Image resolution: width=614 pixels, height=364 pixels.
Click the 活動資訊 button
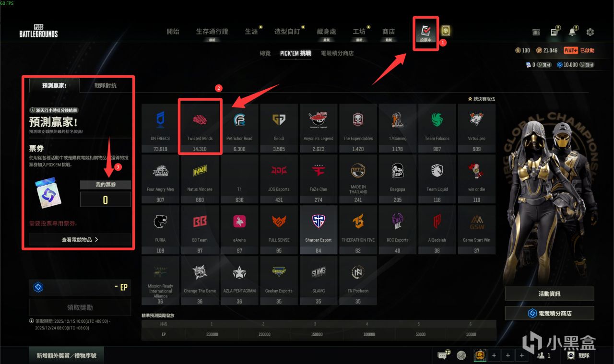click(x=549, y=294)
